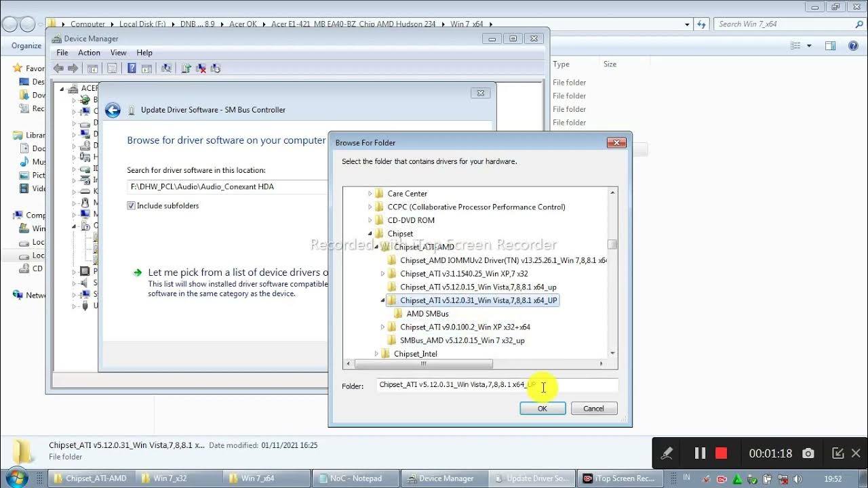Open the Windows Start orb
The width and height of the screenshot is (868, 488).
[x=16, y=477]
